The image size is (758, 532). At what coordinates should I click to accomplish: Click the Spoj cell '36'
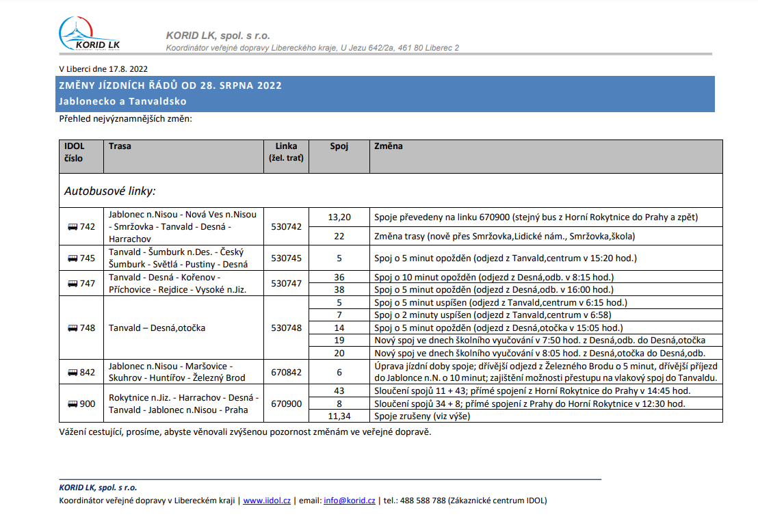click(339, 278)
